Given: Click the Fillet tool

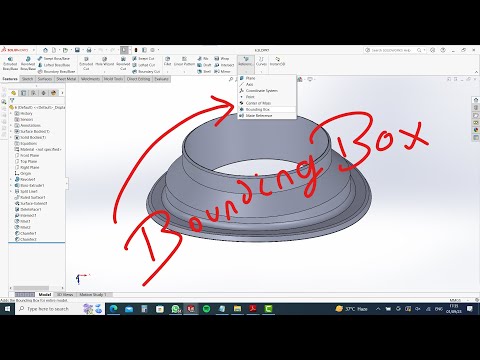Looking at the screenshot, I should point(167,61).
